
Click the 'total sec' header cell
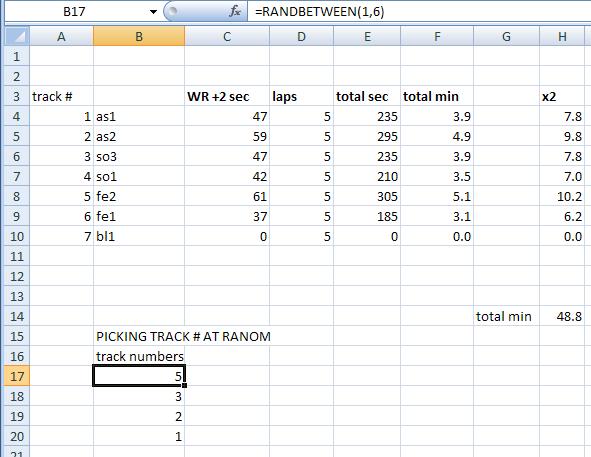(x=367, y=97)
